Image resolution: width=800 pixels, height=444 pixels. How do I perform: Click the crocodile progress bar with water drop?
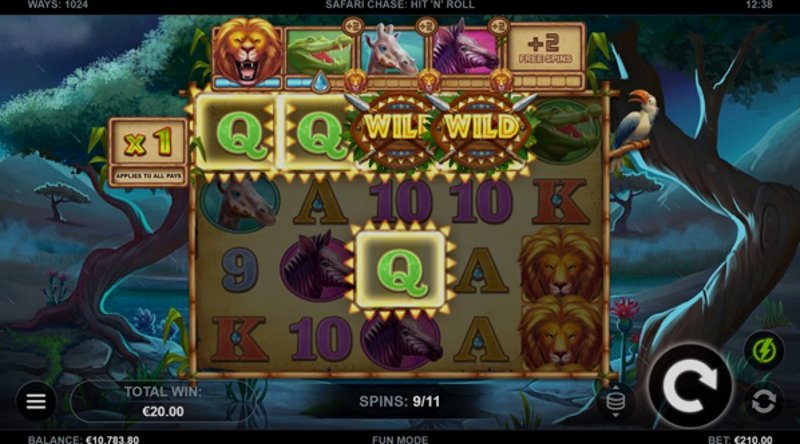tap(318, 83)
